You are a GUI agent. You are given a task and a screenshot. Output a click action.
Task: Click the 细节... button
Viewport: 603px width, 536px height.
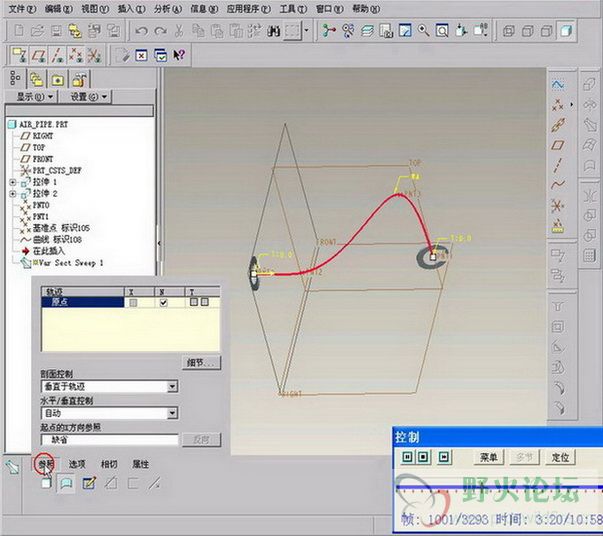pyautogui.click(x=202, y=362)
